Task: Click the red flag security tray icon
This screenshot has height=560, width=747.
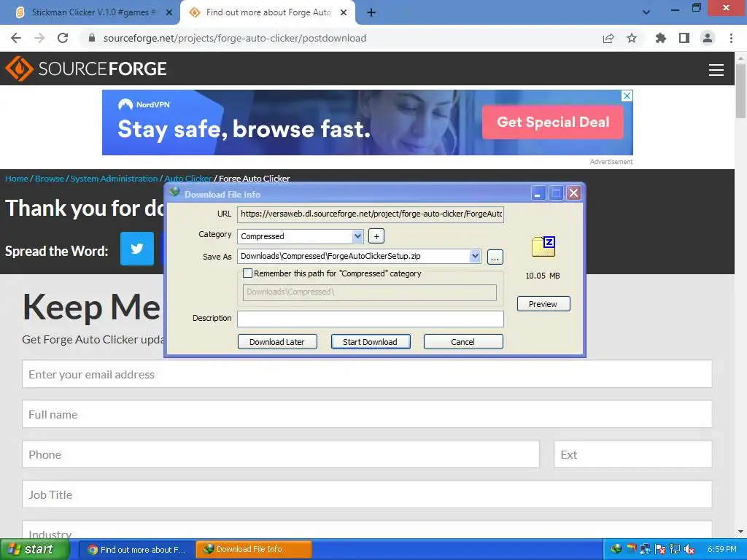Action: point(659,550)
